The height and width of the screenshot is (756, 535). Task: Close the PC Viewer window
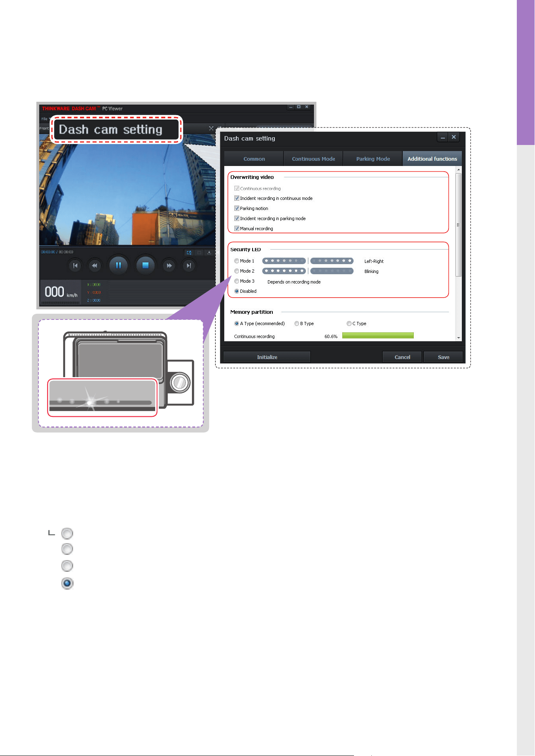pos(307,107)
